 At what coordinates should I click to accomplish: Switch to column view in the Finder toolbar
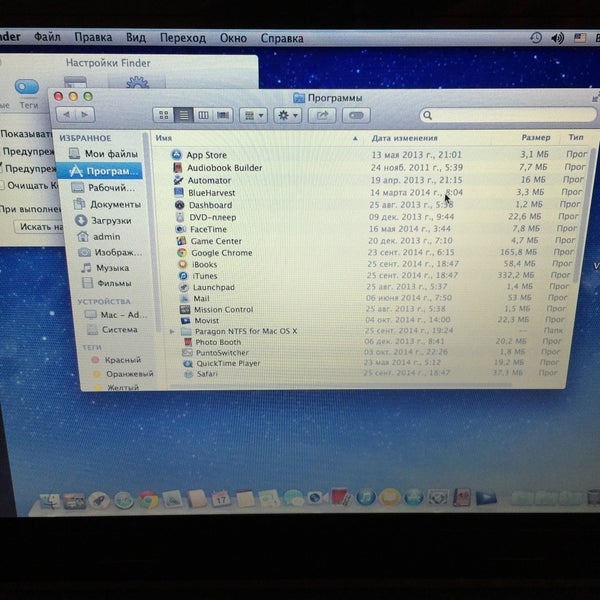click(203, 115)
